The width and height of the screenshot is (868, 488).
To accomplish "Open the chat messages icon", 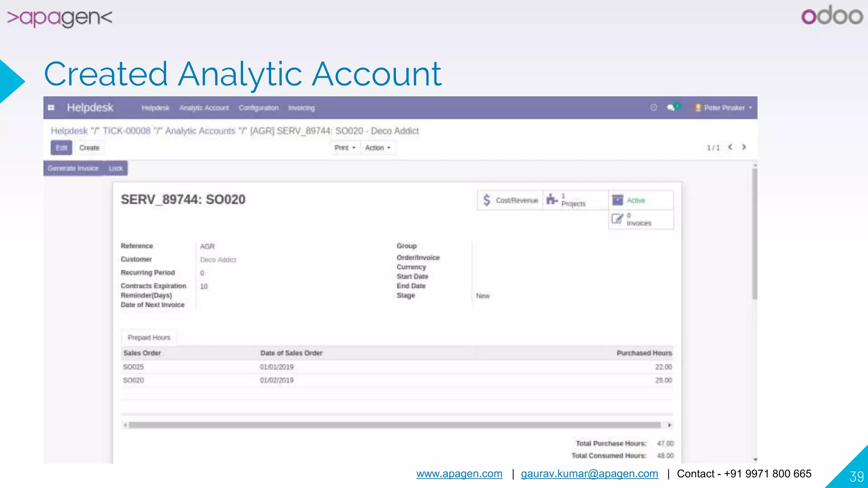I will tap(673, 107).
